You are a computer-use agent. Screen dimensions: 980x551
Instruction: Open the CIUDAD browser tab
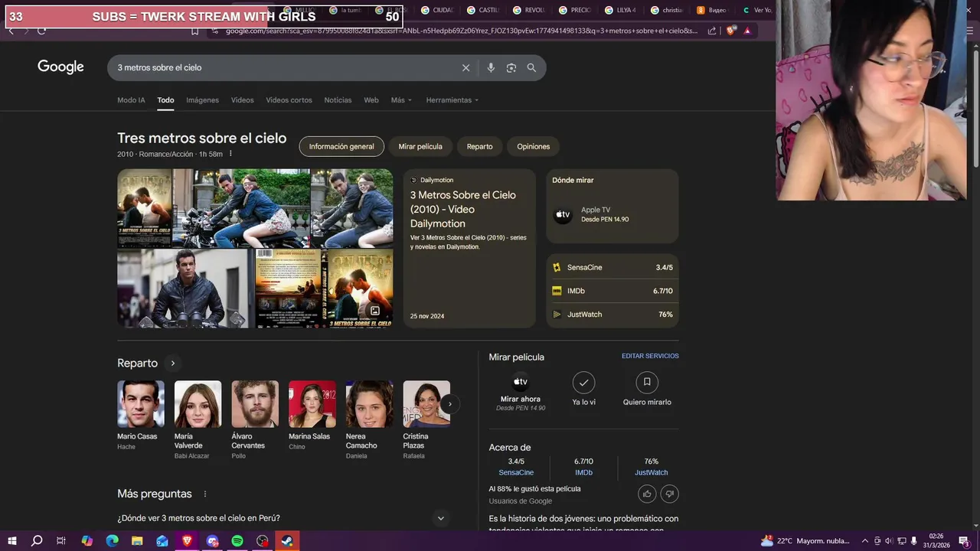(437, 10)
